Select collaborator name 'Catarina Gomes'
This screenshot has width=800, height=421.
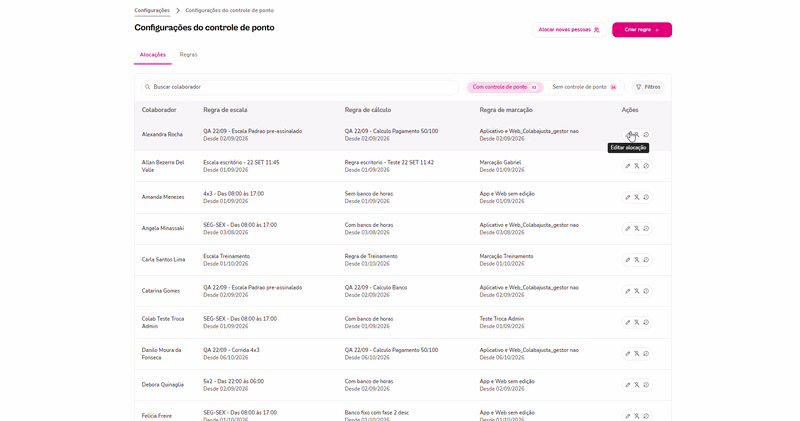click(x=161, y=291)
